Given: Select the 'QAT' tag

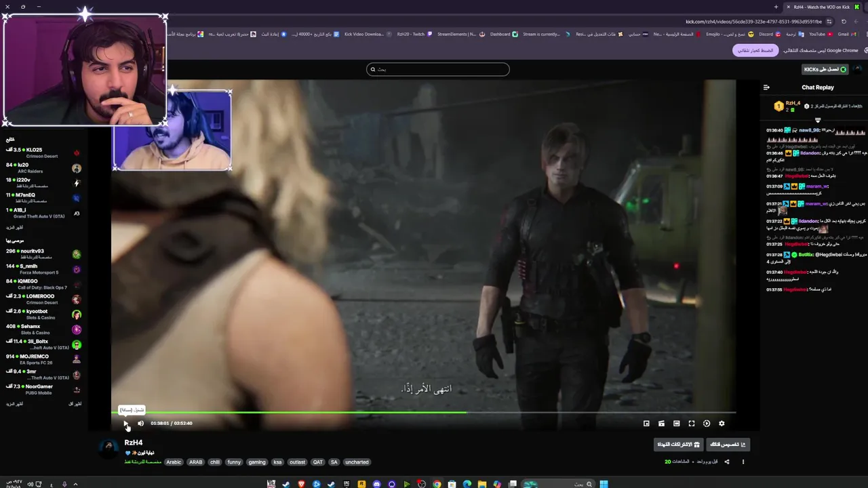Looking at the screenshot, I should coord(318,462).
